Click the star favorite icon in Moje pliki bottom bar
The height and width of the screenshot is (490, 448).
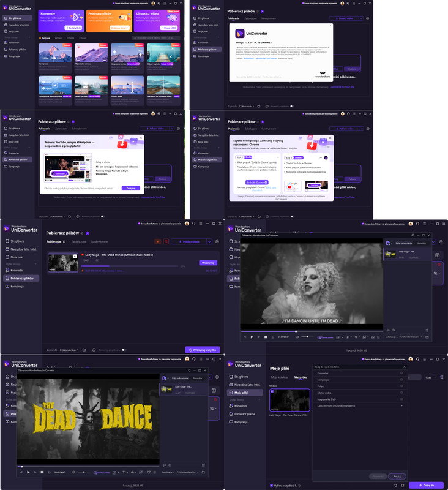tap(403, 486)
